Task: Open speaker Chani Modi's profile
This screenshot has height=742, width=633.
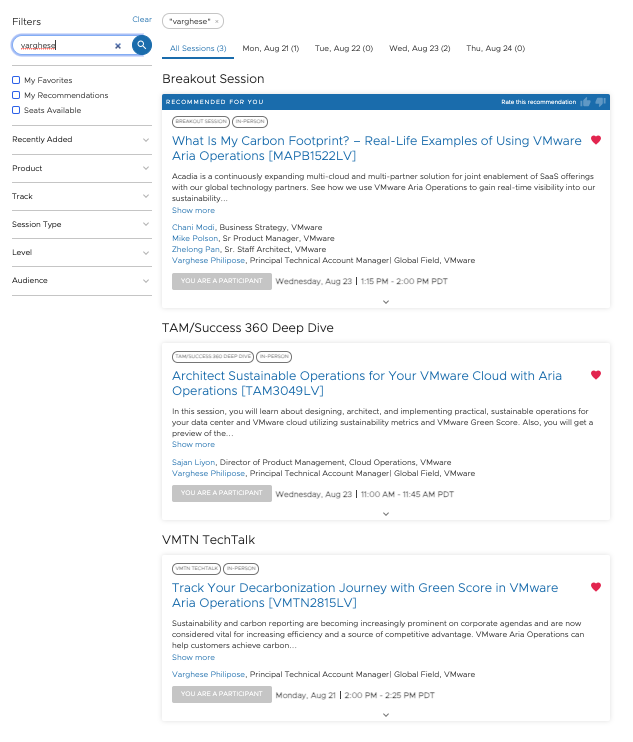Action: (x=193, y=227)
